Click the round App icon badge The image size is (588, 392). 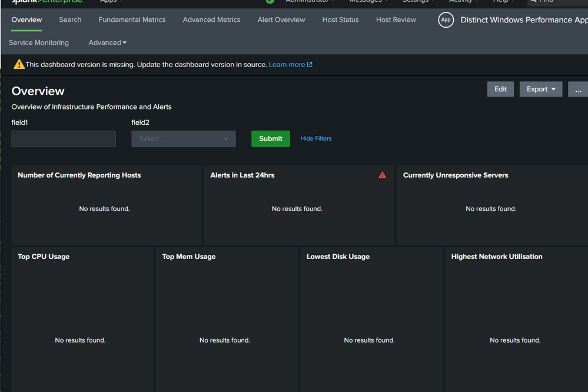coord(446,20)
